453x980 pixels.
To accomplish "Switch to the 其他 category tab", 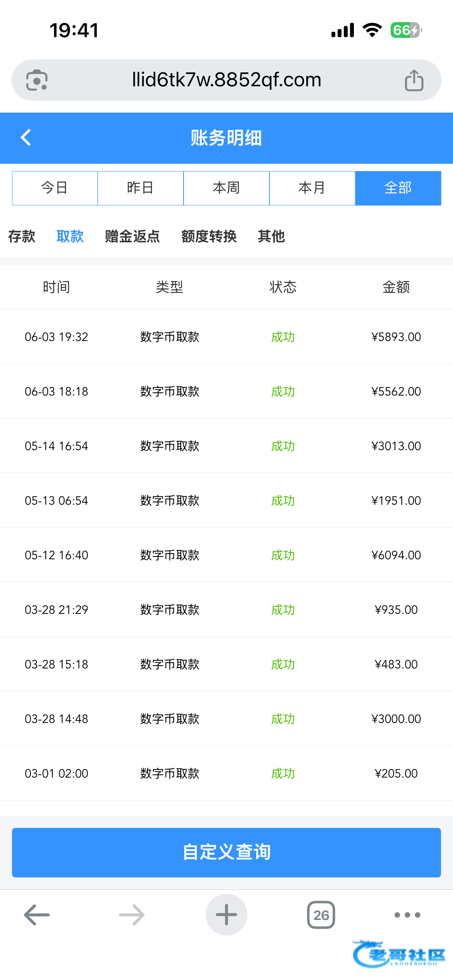I will [x=271, y=236].
